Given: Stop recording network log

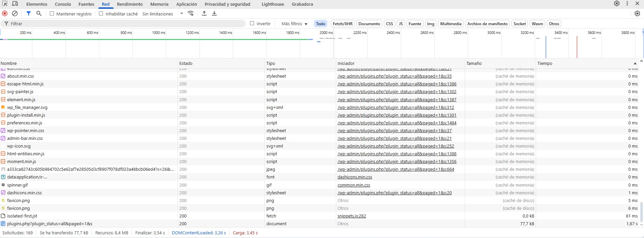Looking at the screenshot, I should [5, 13].
